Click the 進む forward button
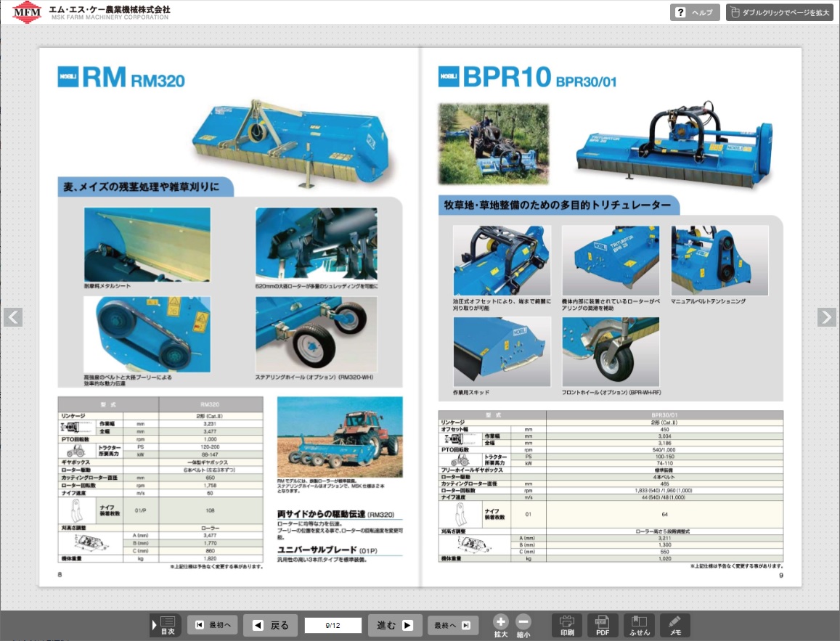Screen dimensions: 840x641 (x=394, y=625)
